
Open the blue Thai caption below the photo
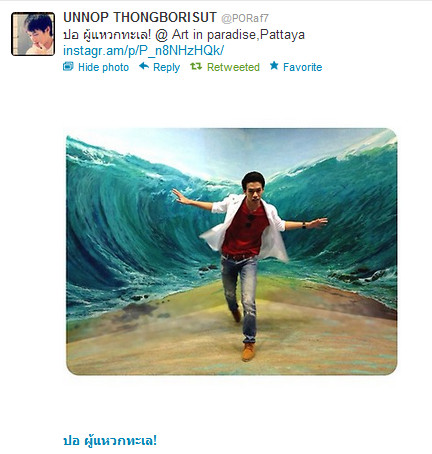click(110, 440)
